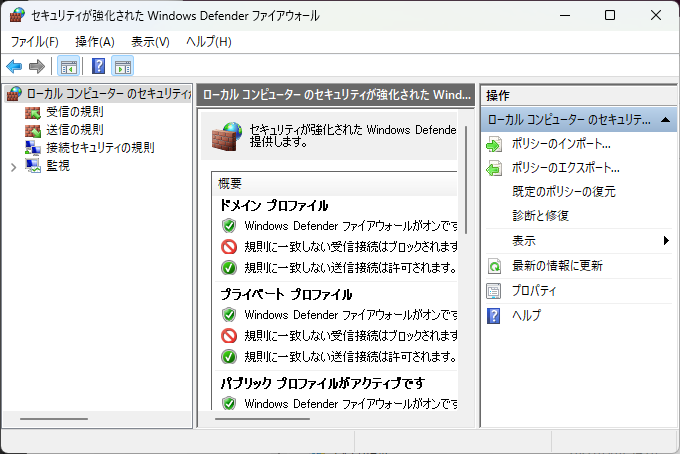This screenshot has height=454, width=680.
Task: Click green shield icon under パブリック プロファイル
Action: point(229,404)
